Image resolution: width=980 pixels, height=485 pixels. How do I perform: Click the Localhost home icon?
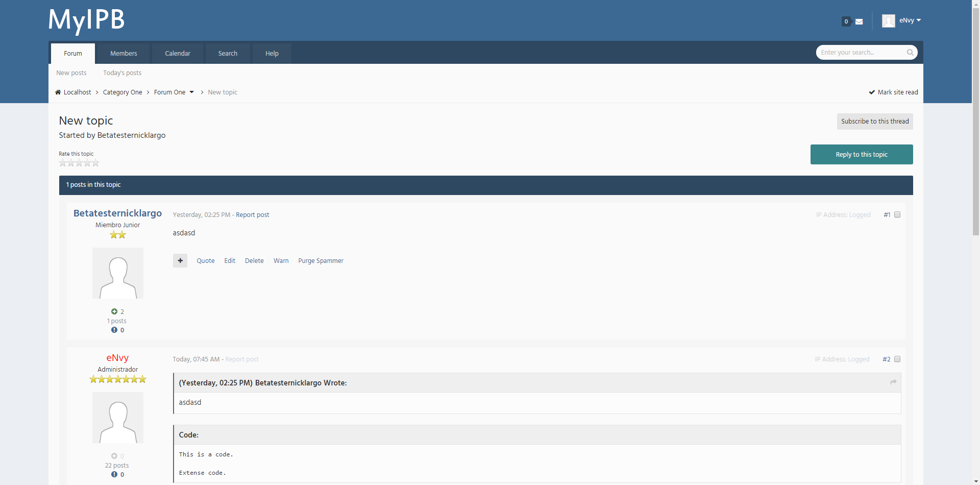coord(58,92)
